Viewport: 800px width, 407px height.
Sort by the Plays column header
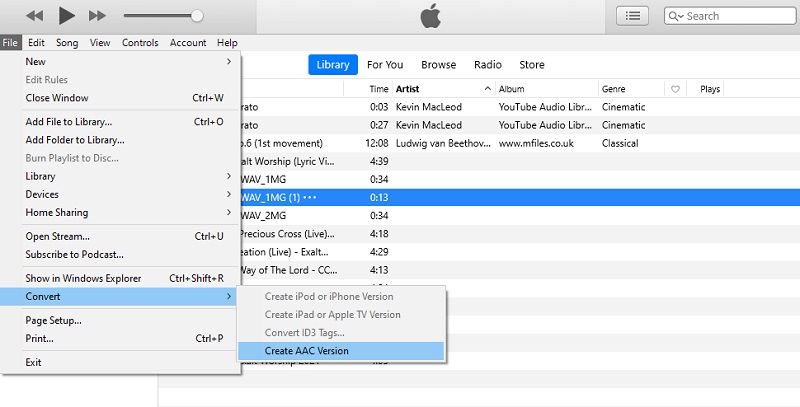[710, 89]
